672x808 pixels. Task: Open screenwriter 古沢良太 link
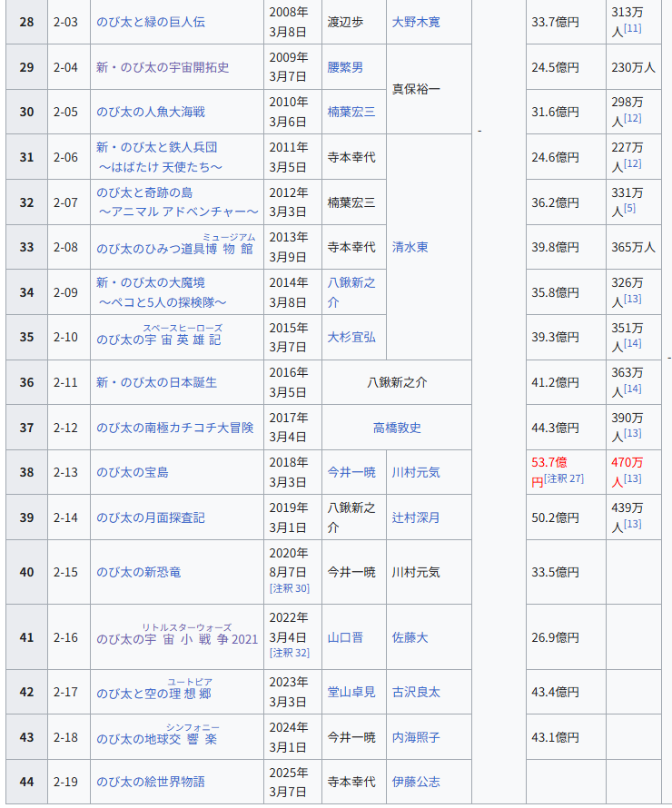[416, 692]
